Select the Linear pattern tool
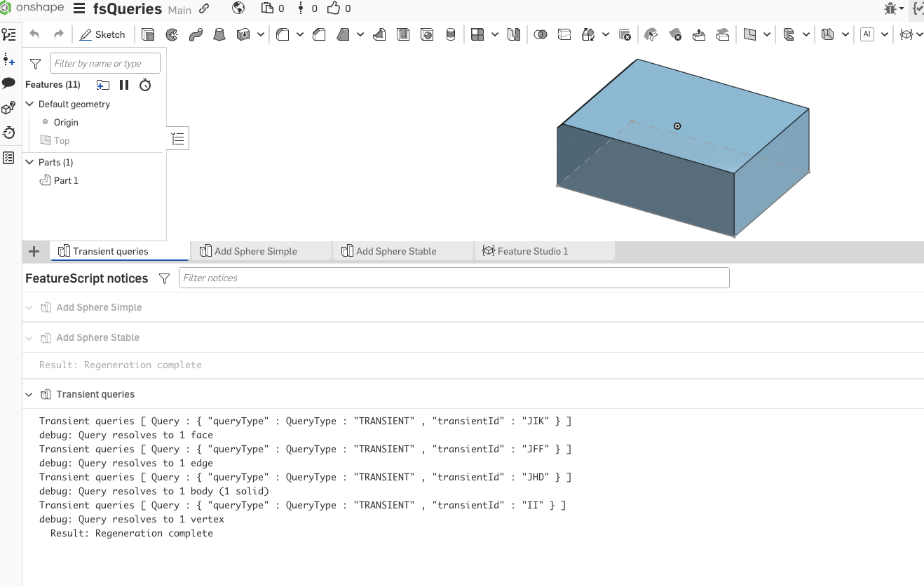This screenshot has width=924, height=587. click(477, 34)
